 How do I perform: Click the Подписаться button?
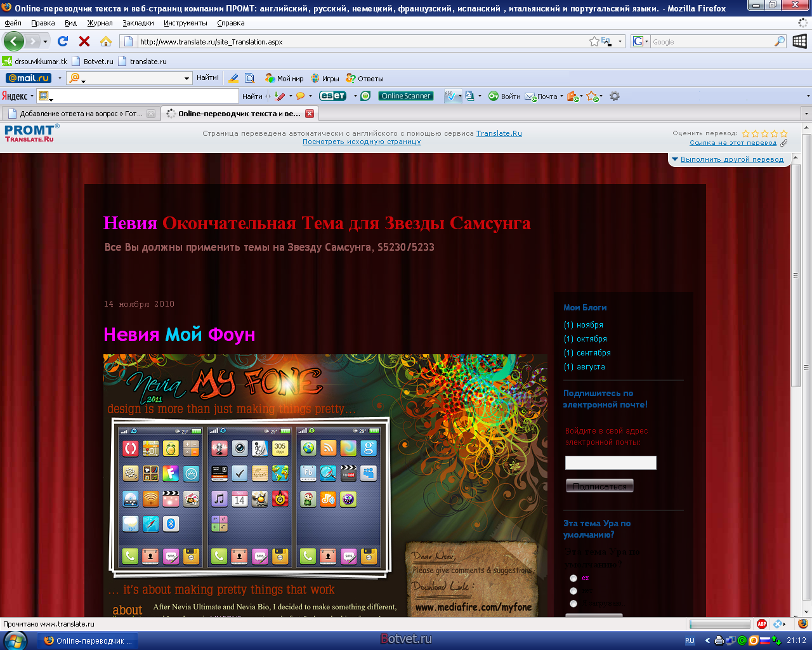pos(599,486)
